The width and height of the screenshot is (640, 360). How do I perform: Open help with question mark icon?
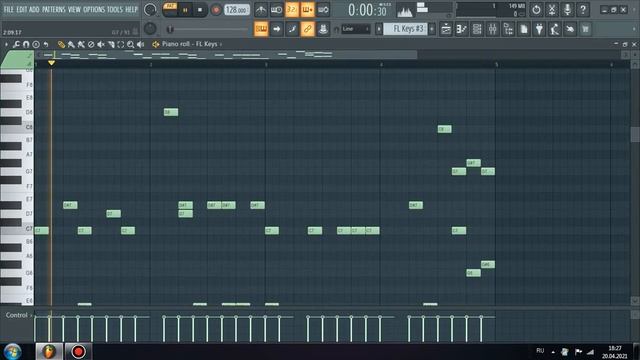click(x=583, y=9)
